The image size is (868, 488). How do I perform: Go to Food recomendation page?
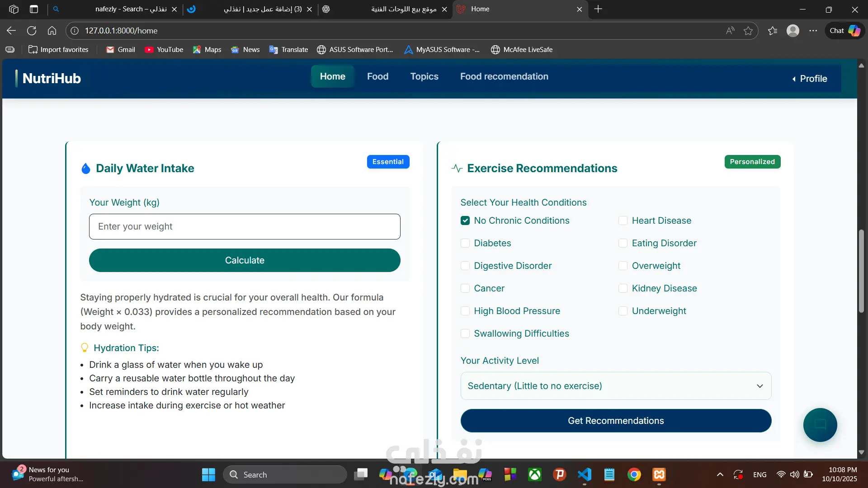click(504, 76)
